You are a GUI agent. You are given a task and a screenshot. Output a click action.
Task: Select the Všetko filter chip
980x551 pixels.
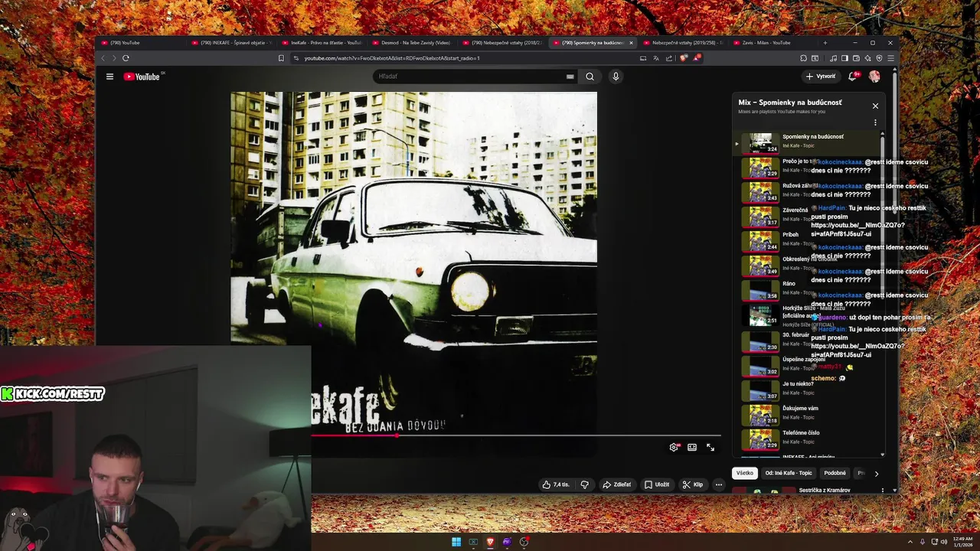[745, 473]
